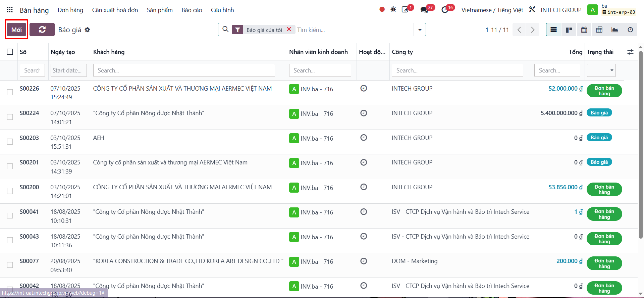644x298 pixels.
Task: Switch to graph view
Action: pyautogui.click(x=615, y=30)
